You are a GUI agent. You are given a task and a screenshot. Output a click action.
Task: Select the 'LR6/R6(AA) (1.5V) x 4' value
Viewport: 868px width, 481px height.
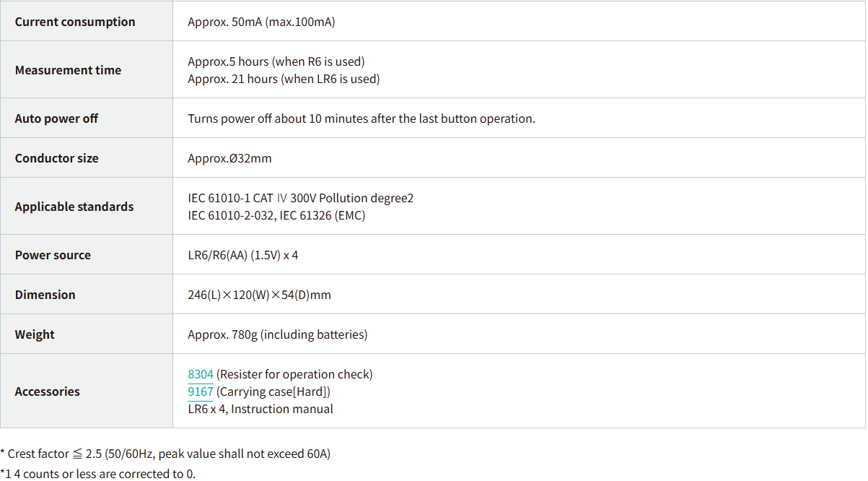[242, 255]
